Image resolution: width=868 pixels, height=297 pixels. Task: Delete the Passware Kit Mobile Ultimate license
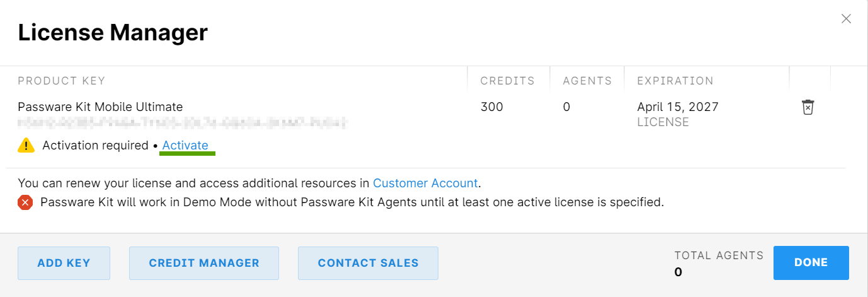click(x=808, y=107)
